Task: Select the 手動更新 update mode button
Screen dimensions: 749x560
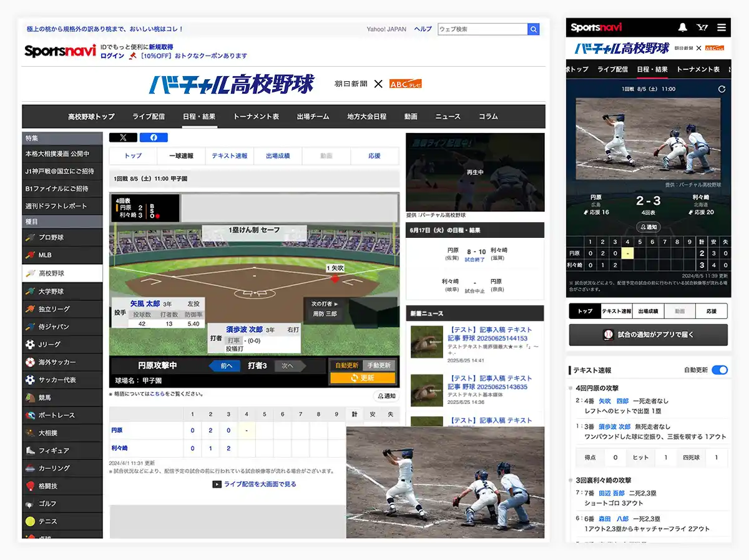Action: click(378, 365)
